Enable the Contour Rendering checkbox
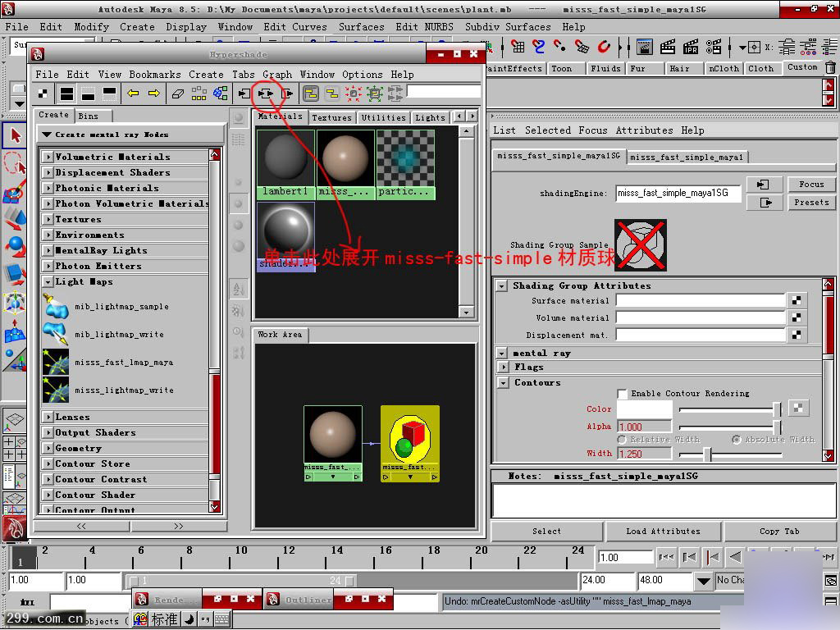 (623, 394)
